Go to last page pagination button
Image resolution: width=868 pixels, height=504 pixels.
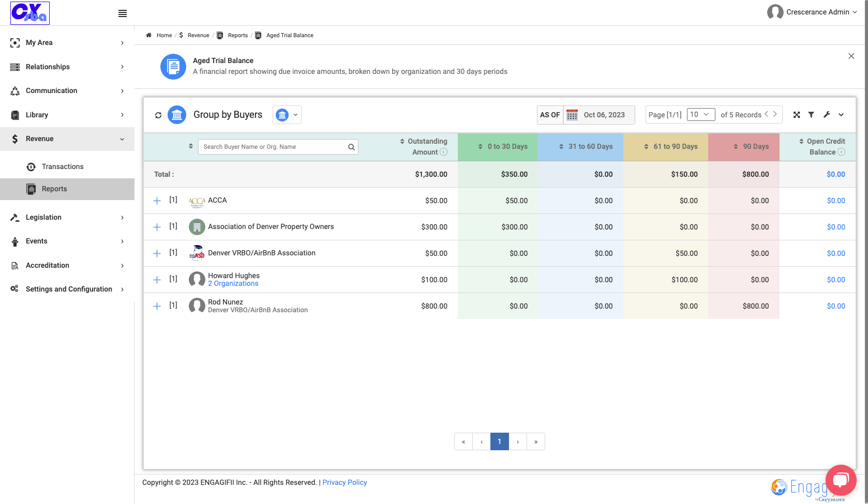536,441
